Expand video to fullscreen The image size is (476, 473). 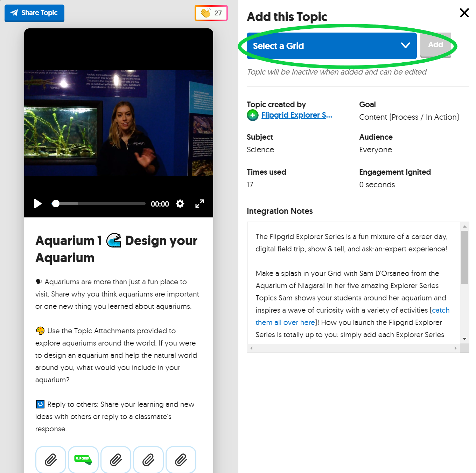click(199, 203)
